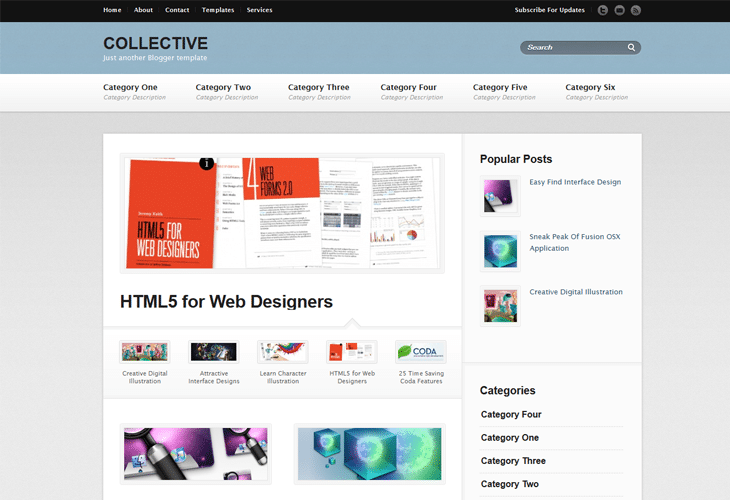The width and height of the screenshot is (730, 500).
Task: Open Sneak Peak Of Fusion OSX link
Action: point(575,242)
